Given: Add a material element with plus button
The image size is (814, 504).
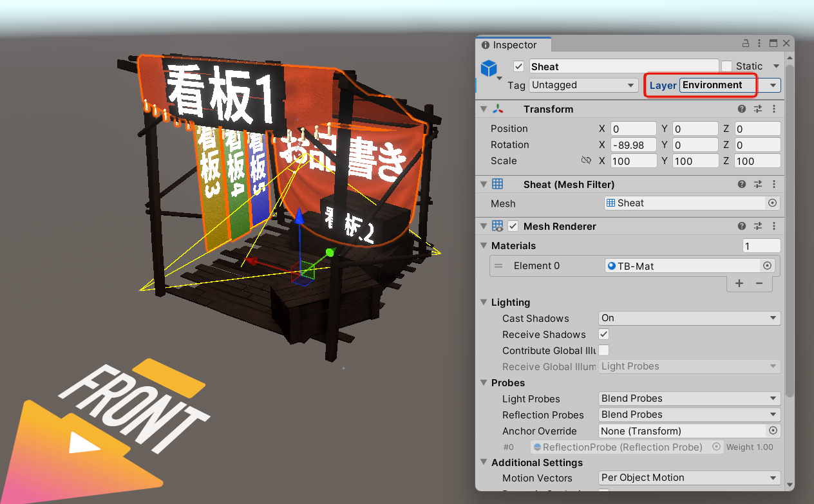Looking at the screenshot, I should tap(739, 283).
